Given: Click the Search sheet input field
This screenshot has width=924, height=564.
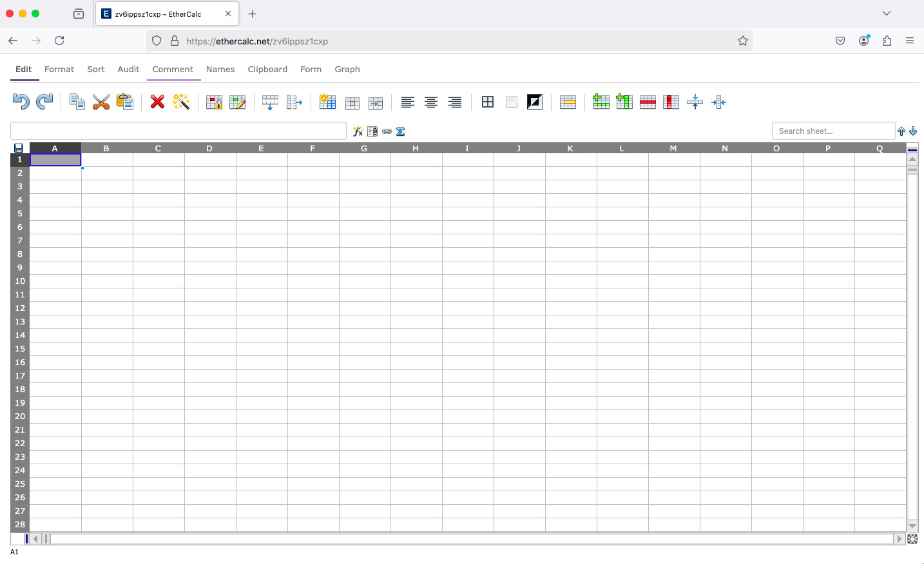Looking at the screenshot, I should tap(833, 131).
